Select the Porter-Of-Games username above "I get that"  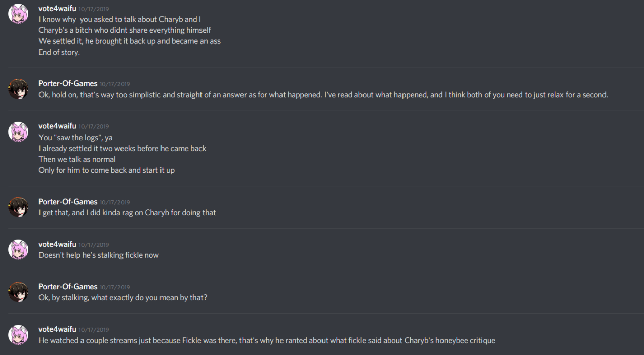tap(68, 202)
